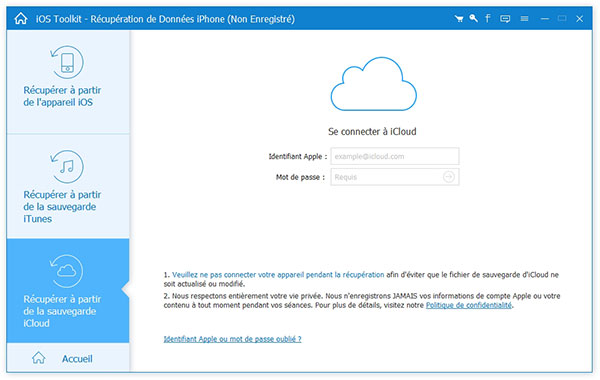The image size is (600, 380).
Task: Click the 'Veuillez ne pas connecter votre appareil' text
Action: pyautogui.click(x=278, y=275)
